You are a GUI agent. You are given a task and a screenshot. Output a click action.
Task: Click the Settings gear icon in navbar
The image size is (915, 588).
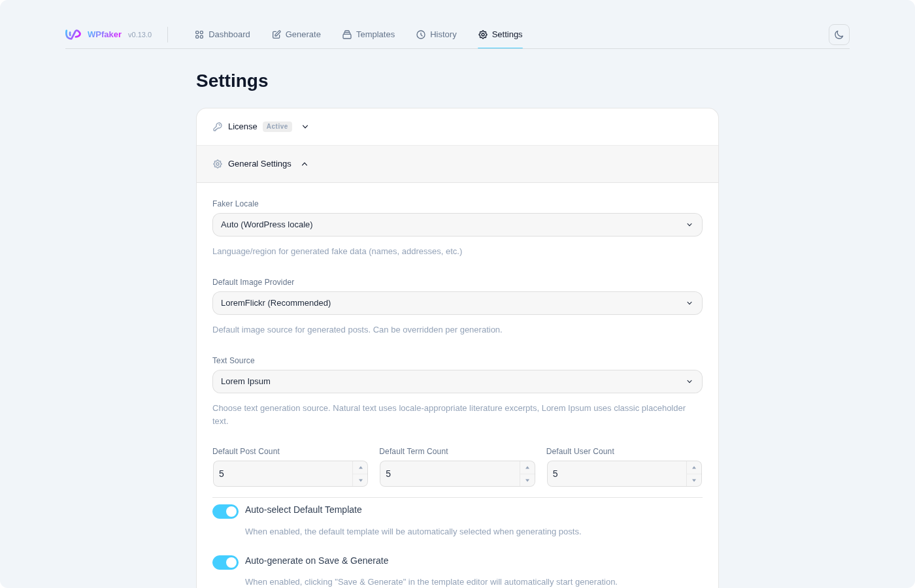pos(483,35)
